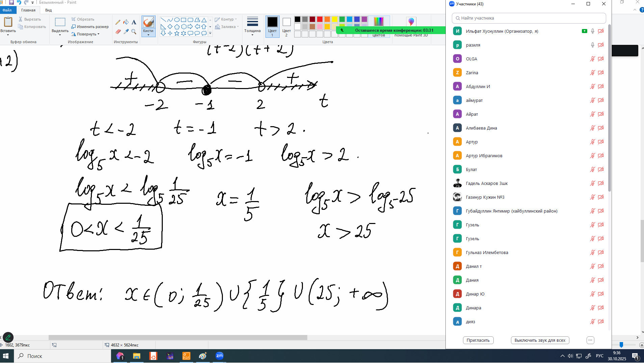Screen dimensions: 644x364
Task: Activate the Magnifier tool
Action: (134, 32)
